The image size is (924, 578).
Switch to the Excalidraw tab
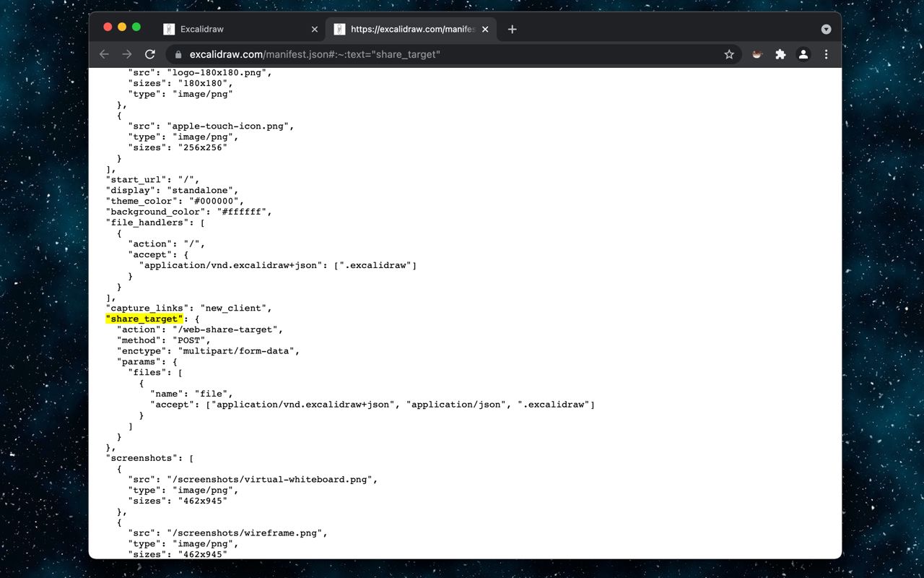(231, 30)
